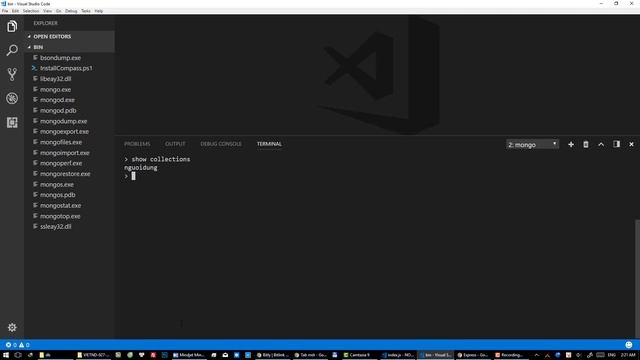Image resolution: width=640 pixels, height=360 pixels.
Task: Open the Source Control view
Action: pyautogui.click(x=12, y=74)
